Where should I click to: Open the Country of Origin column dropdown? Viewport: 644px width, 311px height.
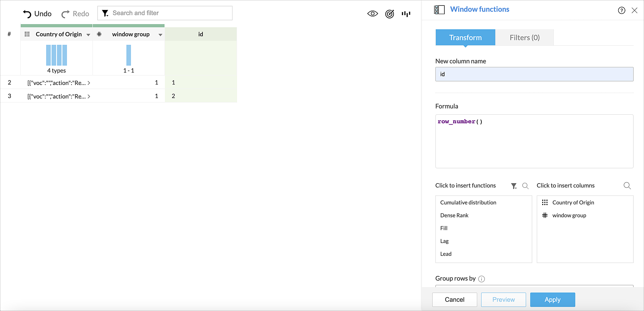(x=88, y=34)
